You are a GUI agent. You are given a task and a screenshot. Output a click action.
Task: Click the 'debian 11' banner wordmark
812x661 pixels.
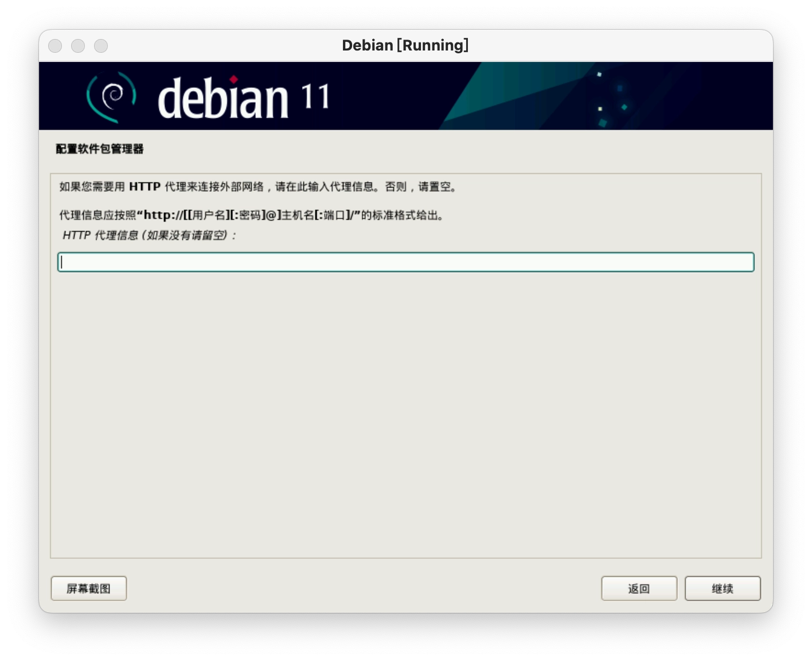pyautogui.click(x=244, y=97)
